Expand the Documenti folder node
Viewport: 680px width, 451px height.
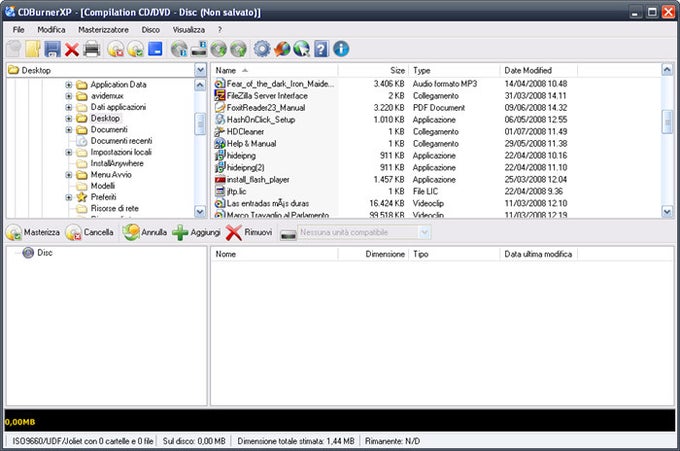click(69, 130)
